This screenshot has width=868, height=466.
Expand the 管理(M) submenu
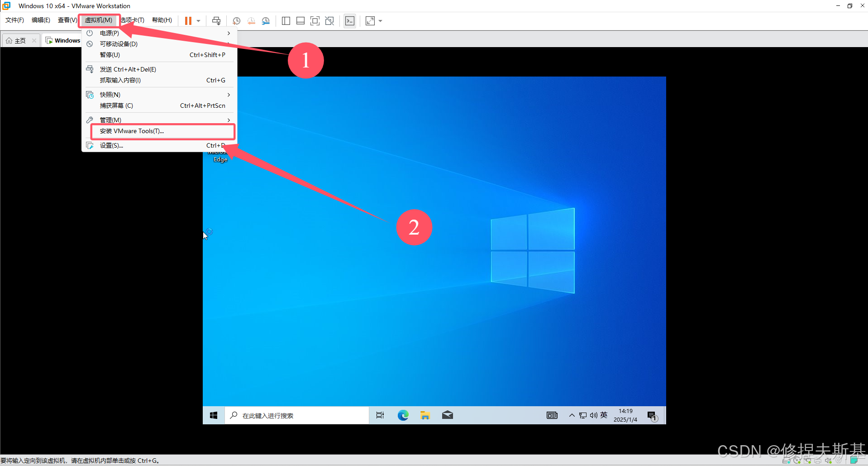click(x=159, y=120)
